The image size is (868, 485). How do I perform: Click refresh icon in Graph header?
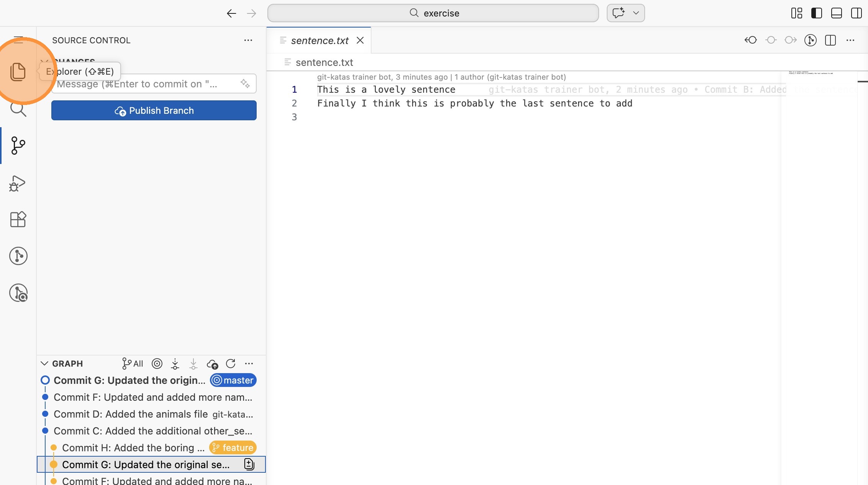tap(231, 364)
